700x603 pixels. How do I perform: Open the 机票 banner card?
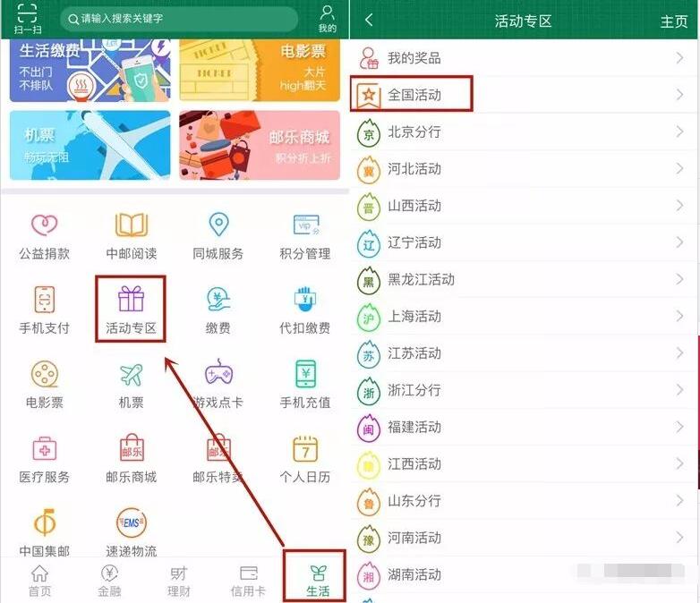(x=90, y=145)
